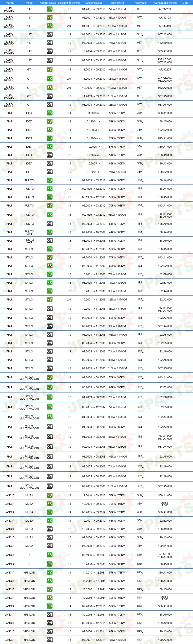Click petrol icon in Ypsilon 11.2010 -> 12.2011 row
The image size is (193, 644).
click(50, 573)
